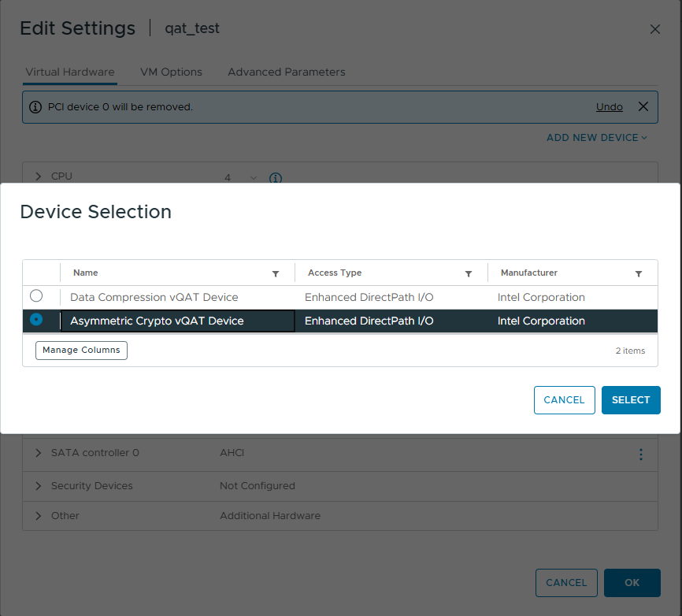Click Undo link for PCI device removal
This screenshot has width=682, height=616.
[x=609, y=107]
